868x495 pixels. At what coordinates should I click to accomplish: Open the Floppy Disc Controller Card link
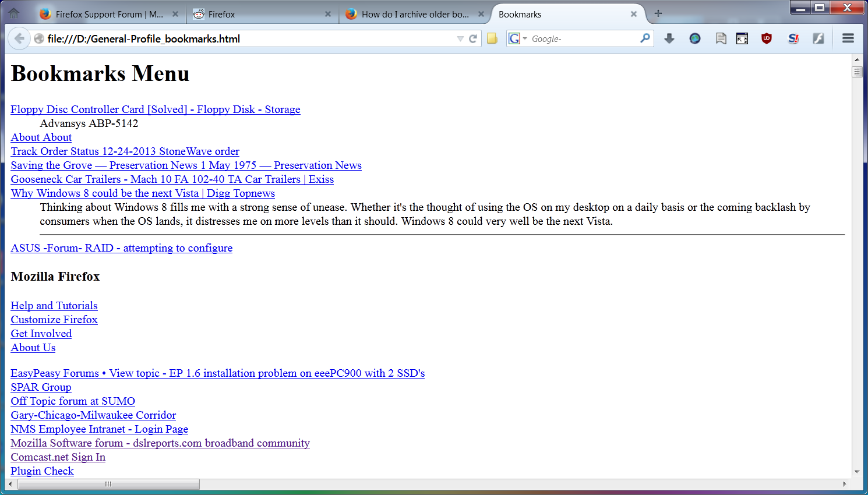click(x=156, y=109)
